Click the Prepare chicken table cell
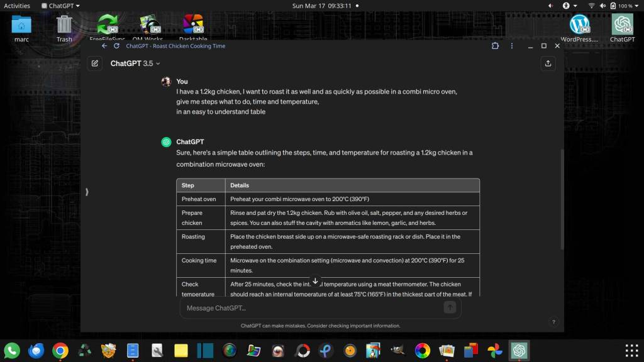The height and width of the screenshot is (362, 644). pos(201,218)
